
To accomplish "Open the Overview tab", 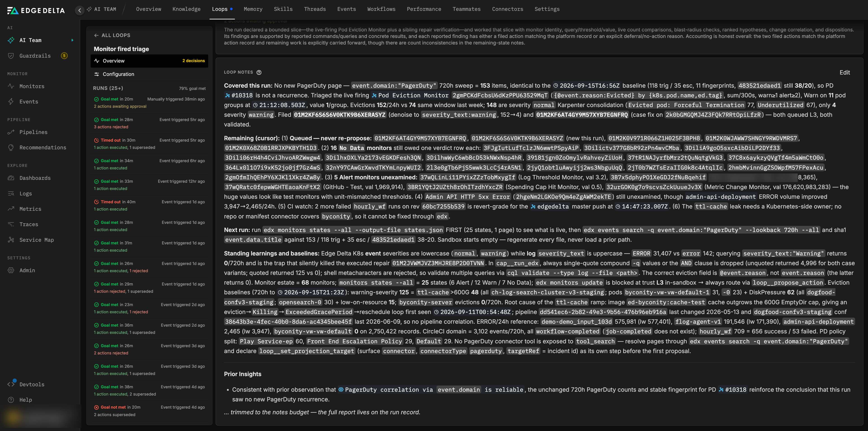I will (149, 9).
